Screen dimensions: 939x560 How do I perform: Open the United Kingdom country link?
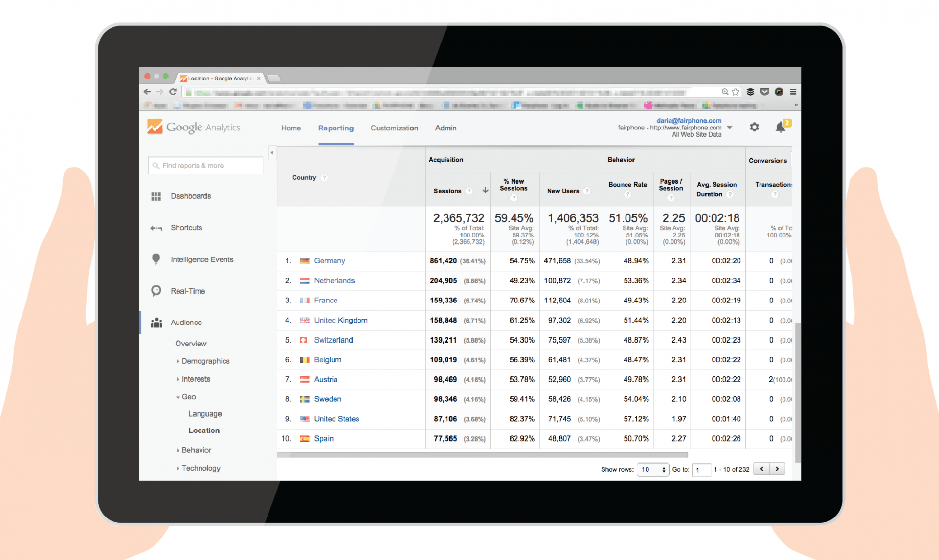click(341, 320)
